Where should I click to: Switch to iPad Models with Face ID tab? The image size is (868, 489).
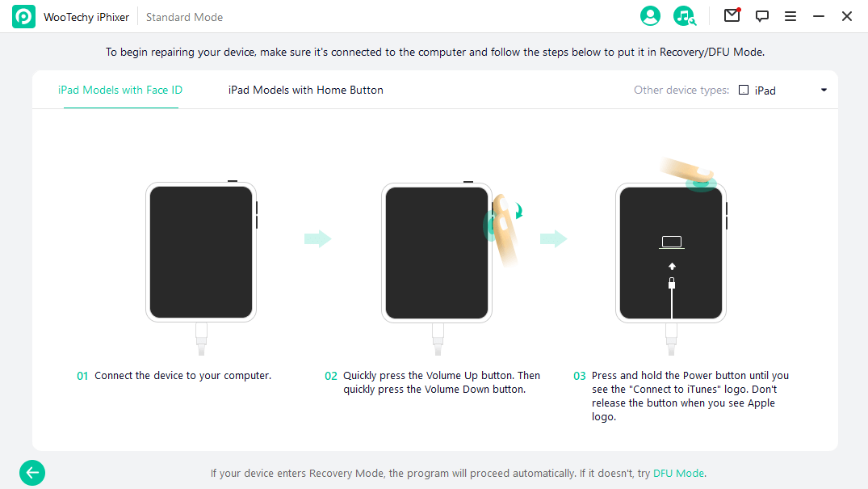[120, 90]
